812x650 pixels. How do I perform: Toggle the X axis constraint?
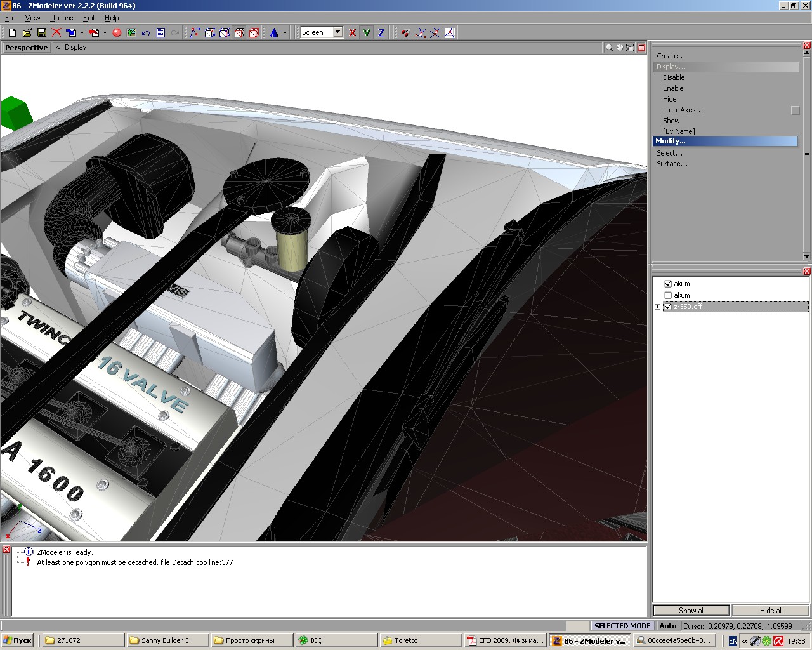coord(353,32)
